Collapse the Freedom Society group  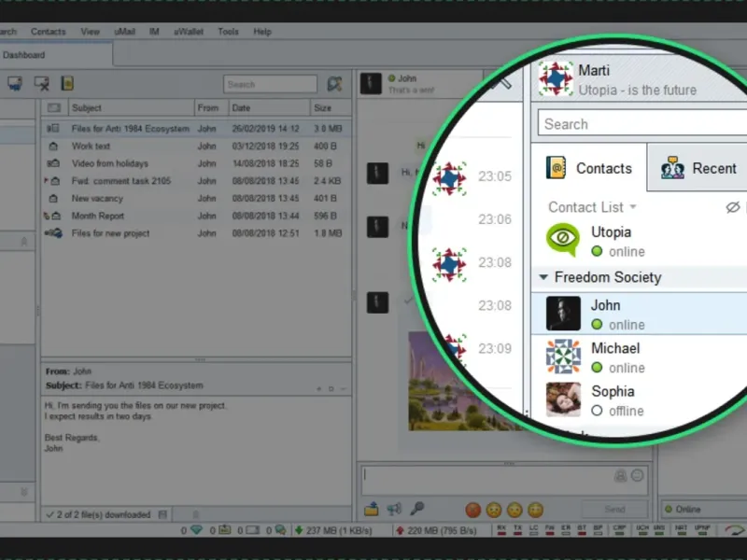coord(543,276)
